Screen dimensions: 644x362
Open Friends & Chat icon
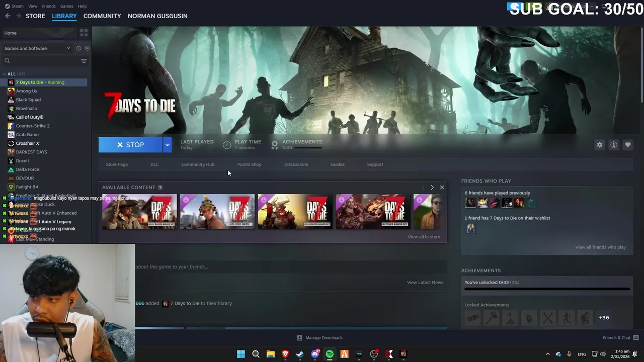coord(636,338)
